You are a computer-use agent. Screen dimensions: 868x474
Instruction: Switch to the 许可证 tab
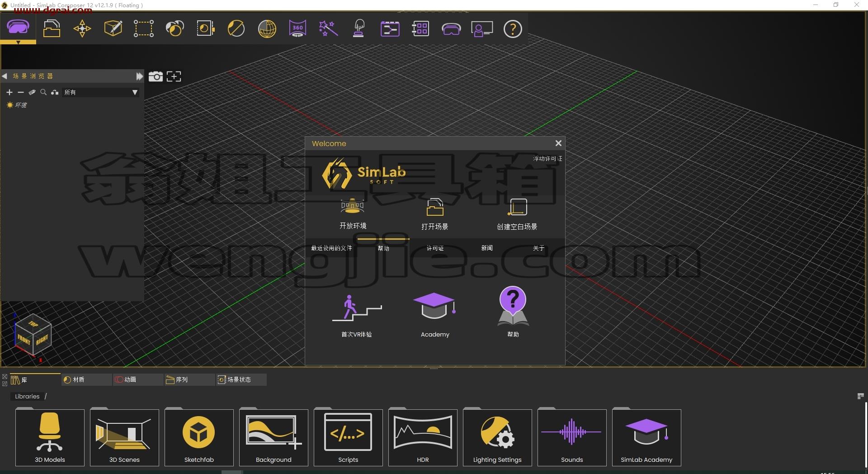click(x=435, y=248)
